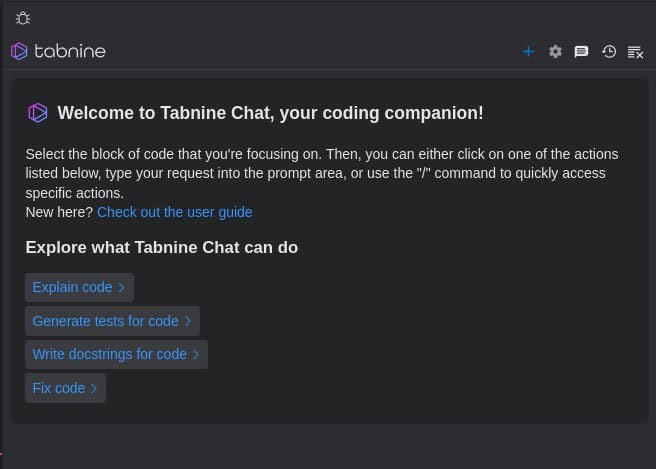
Task: Open chat history clock icon
Action: tap(608, 52)
